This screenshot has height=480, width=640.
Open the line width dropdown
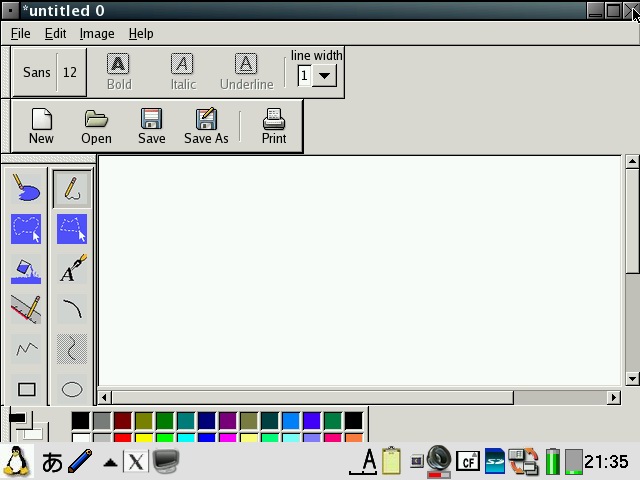[x=325, y=76]
